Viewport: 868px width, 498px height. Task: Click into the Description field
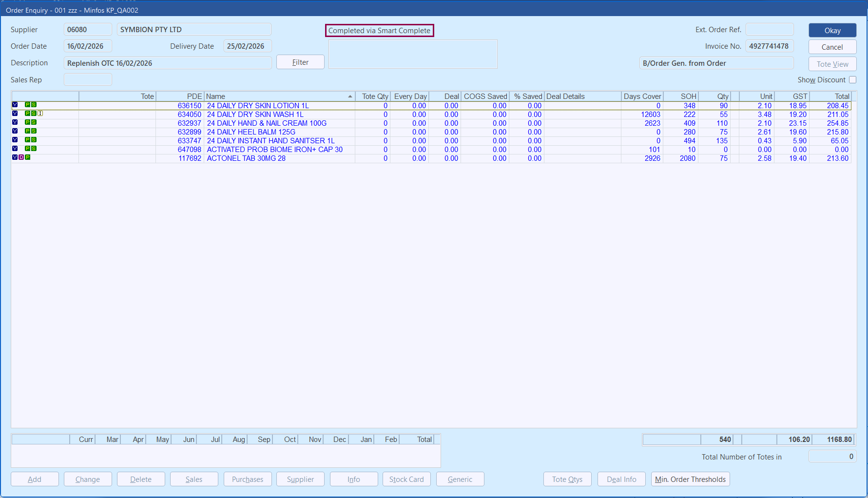coord(167,63)
